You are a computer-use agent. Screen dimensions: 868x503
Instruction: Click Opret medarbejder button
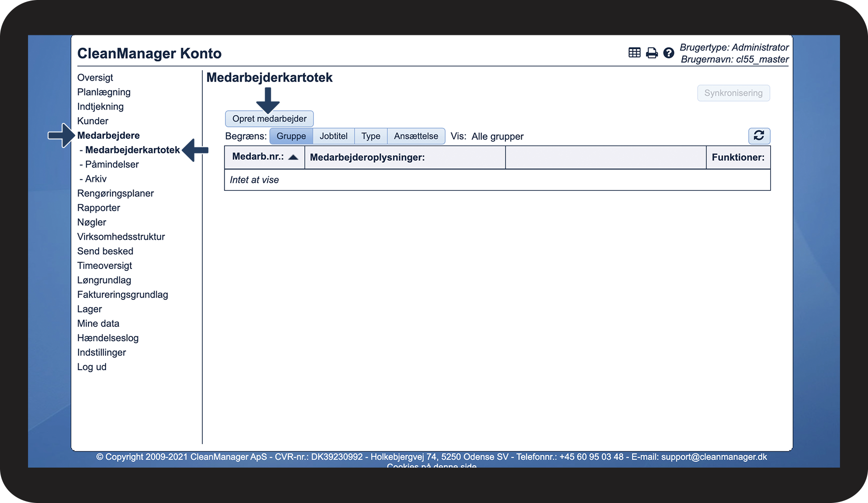click(x=269, y=118)
